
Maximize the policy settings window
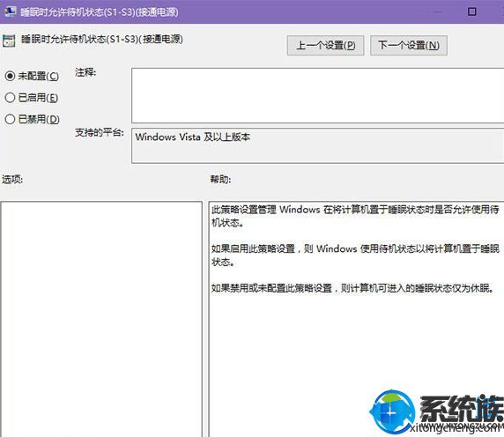pos(472,11)
